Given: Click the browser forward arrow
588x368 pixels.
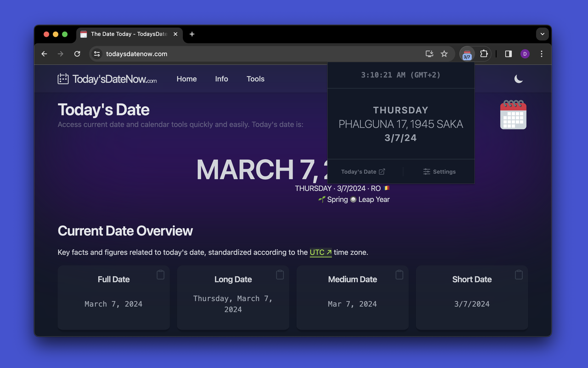Looking at the screenshot, I should point(61,54).
